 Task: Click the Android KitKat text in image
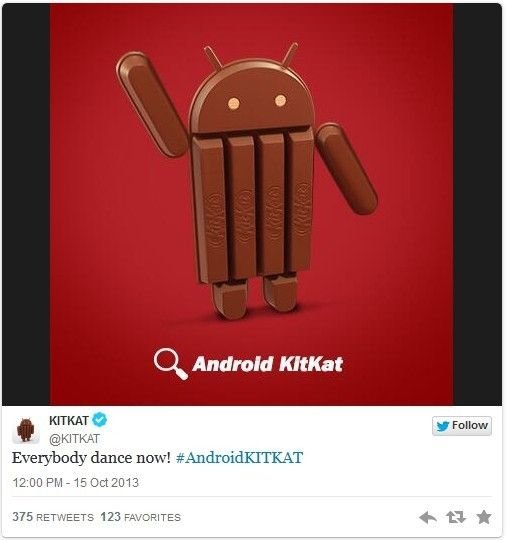click(x=268, y=364)
